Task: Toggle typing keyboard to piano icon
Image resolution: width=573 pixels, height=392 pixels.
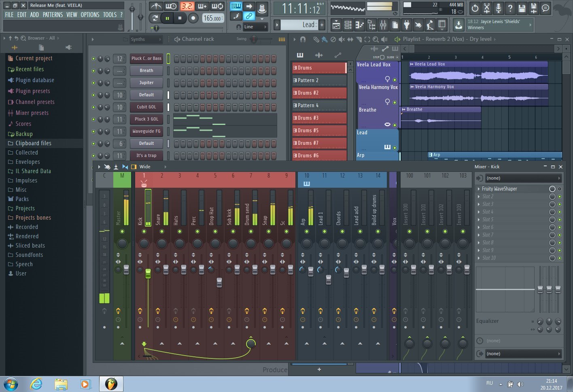Action: [236, 6]
